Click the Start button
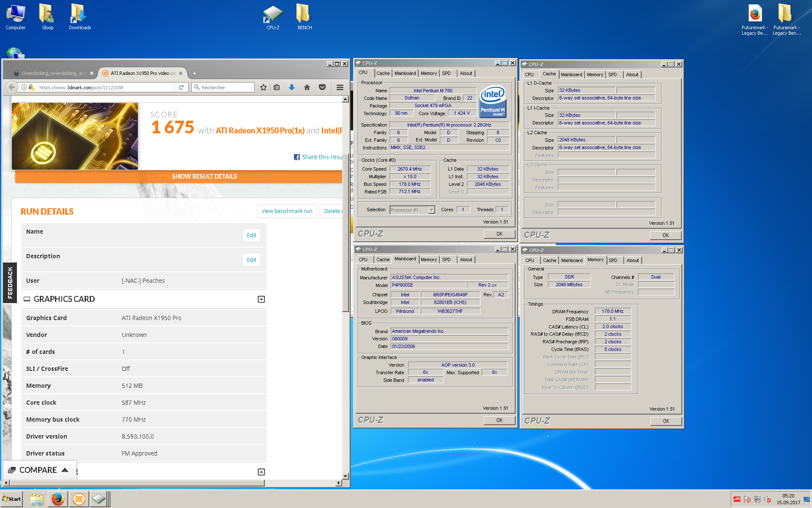Image resolution: width=812 pixels, height=508 pixels. pos(11,499)
